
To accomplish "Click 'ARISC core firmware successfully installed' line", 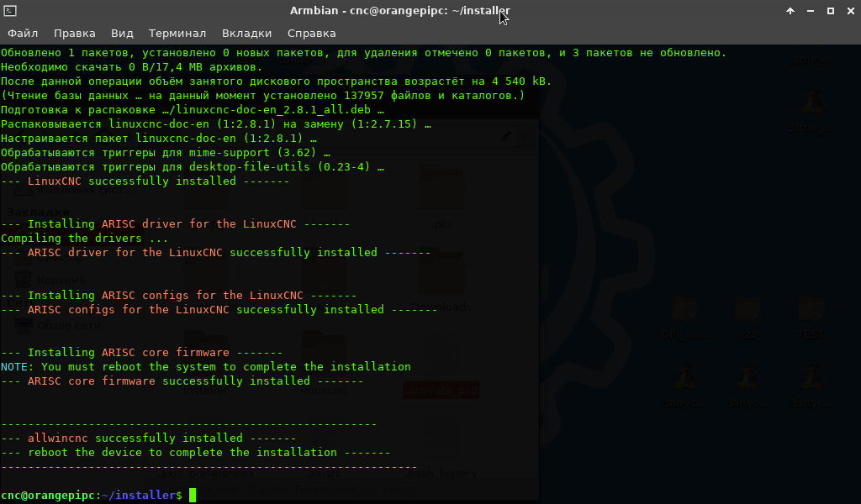I will (x=182, y=381).
